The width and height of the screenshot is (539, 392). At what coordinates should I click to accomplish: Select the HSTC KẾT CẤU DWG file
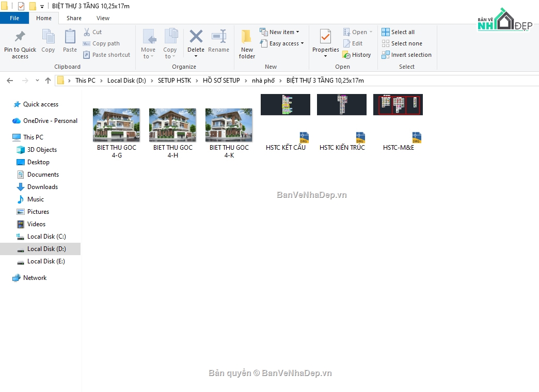tap(286, 124)
